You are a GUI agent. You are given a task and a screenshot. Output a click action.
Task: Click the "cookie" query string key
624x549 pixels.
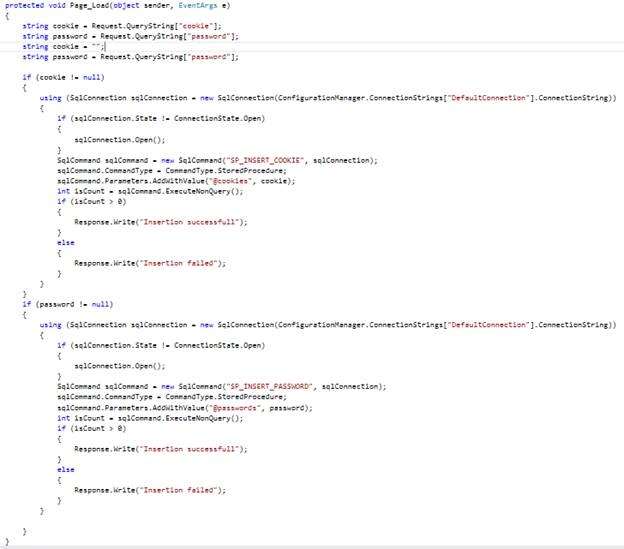click(196, 26)
